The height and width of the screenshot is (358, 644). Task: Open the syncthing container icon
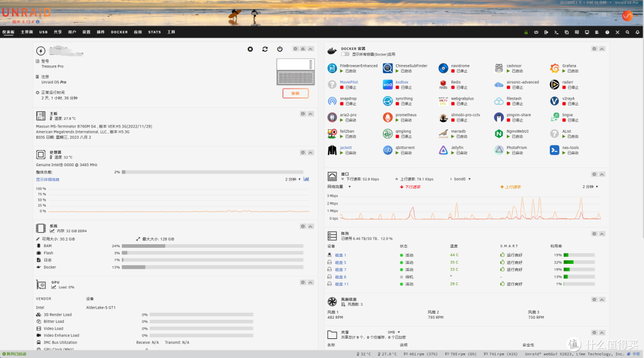(x=388, y=101)
